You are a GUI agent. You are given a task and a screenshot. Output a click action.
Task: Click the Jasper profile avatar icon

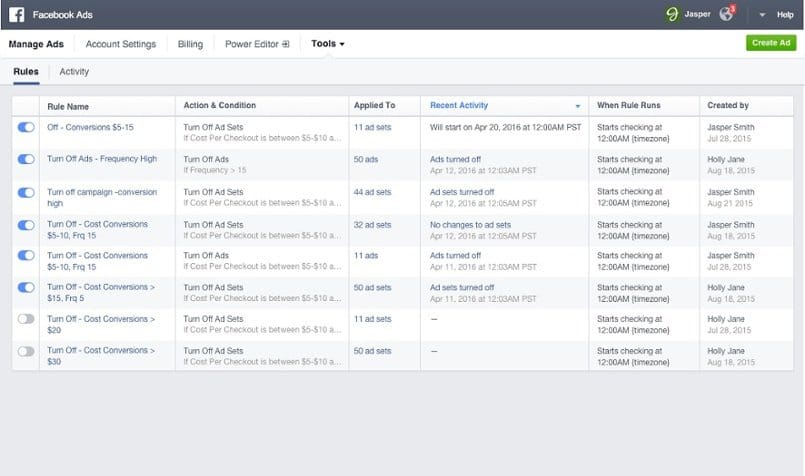click(x=673, y=15)
